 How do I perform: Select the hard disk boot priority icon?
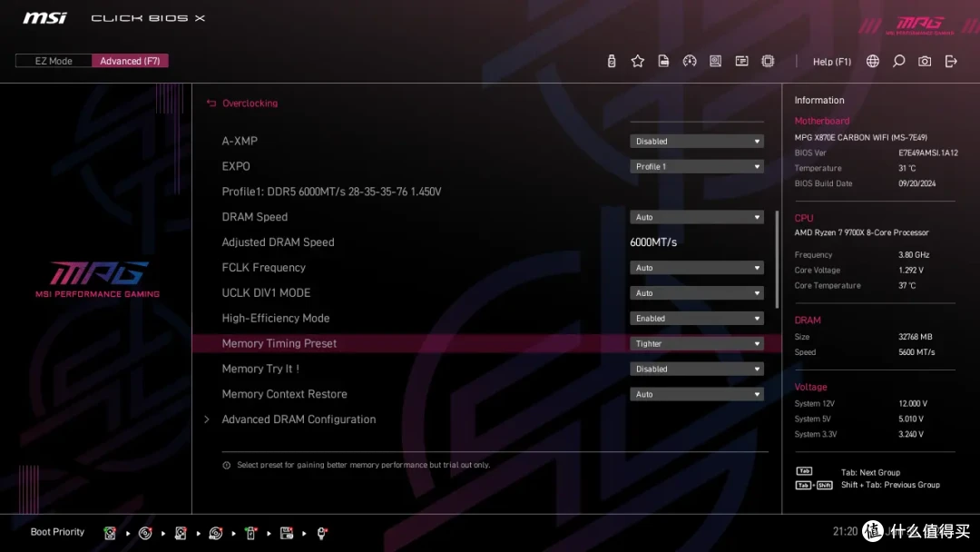coord(110,533)
